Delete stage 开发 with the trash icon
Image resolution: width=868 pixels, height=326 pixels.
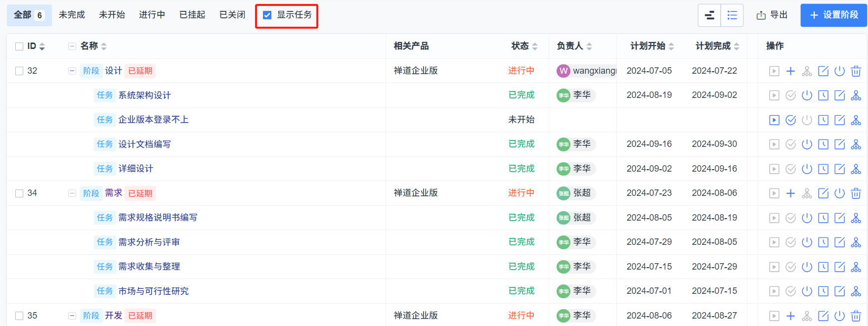pyautogui.click(x=856, y=316)
